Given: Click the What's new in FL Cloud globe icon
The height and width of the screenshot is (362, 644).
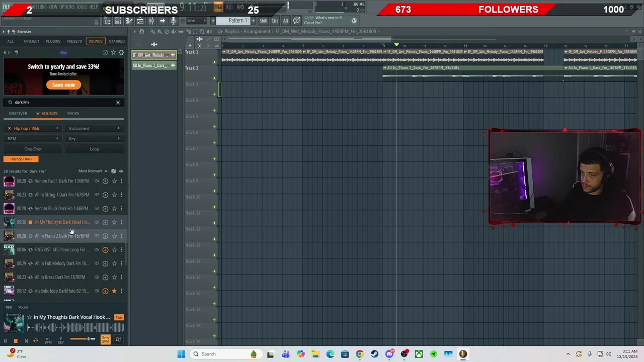Looking at the screenshot, I should (x=354, y=21).
